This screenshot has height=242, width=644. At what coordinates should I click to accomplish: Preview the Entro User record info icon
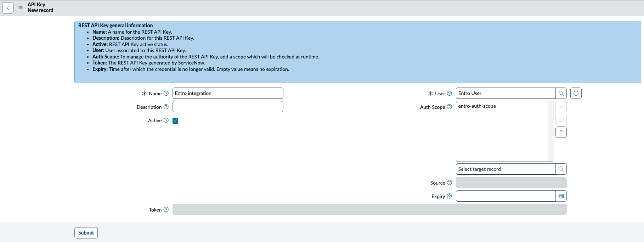tap(576, 93)
